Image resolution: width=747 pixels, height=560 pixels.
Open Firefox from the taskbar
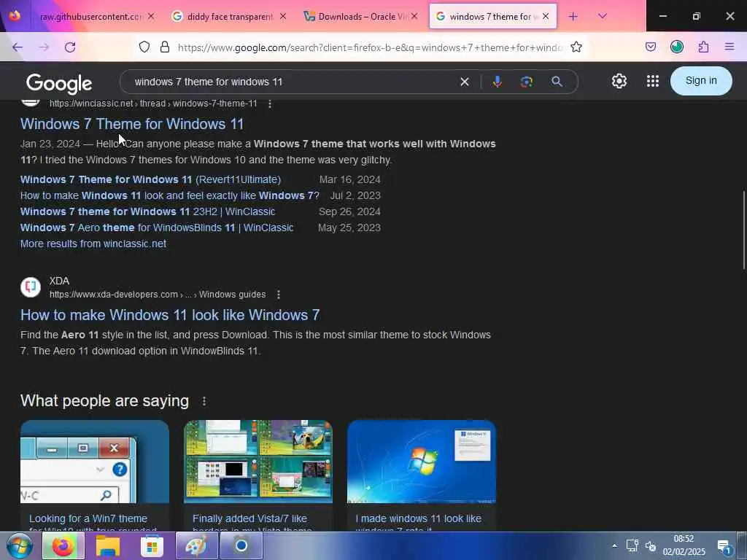tap(63, 545)
